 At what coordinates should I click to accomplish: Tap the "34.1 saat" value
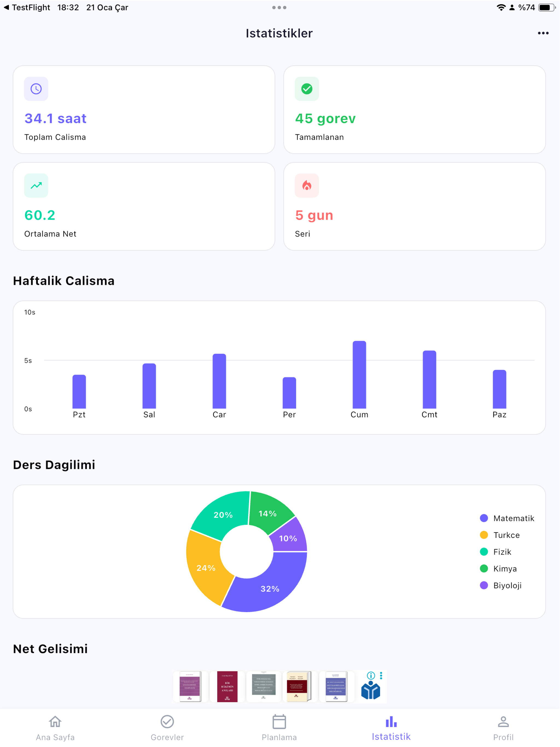pos(56,119)
